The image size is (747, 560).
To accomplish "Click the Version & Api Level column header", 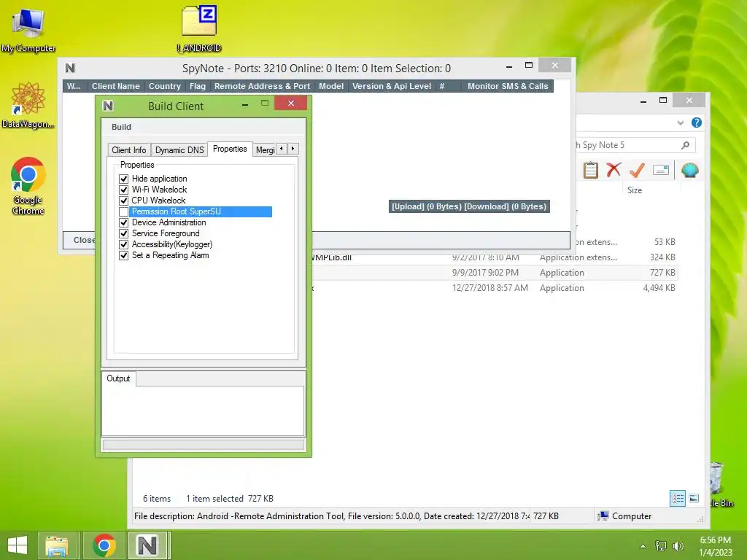I will tap(392, 86).
